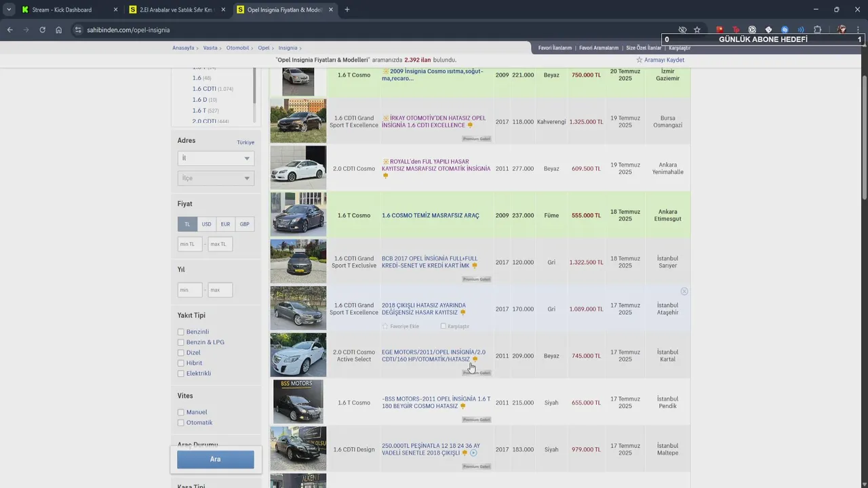Select TL currency tab
This screenshot has height=488, width=868.
[187, 224]
